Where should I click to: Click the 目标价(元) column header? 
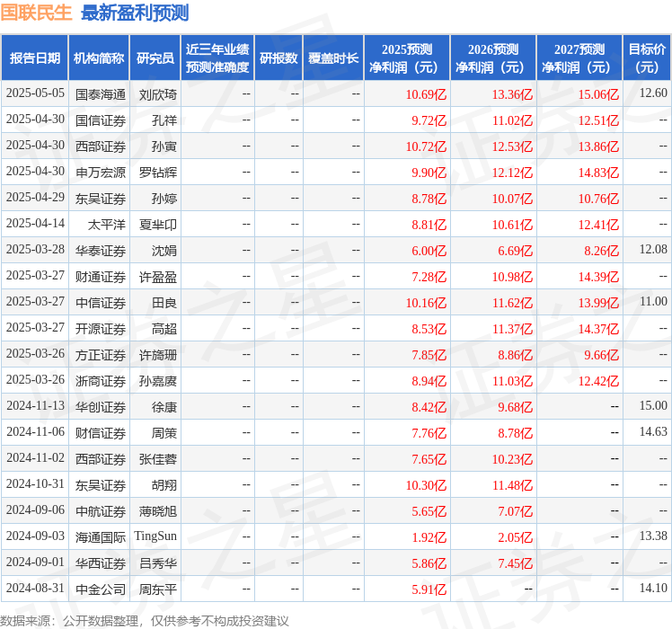point(647,58)
